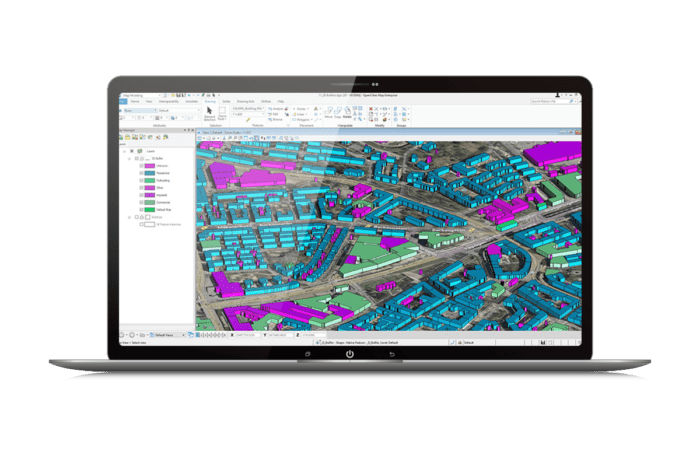Uncheck the Residential class checkbox

[141, 172]
